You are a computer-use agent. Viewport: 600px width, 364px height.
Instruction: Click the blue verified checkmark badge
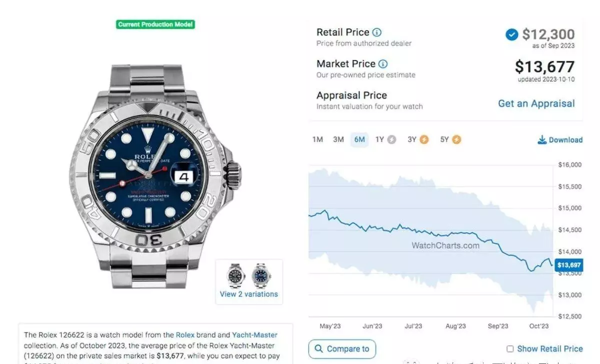click(511, 34)
